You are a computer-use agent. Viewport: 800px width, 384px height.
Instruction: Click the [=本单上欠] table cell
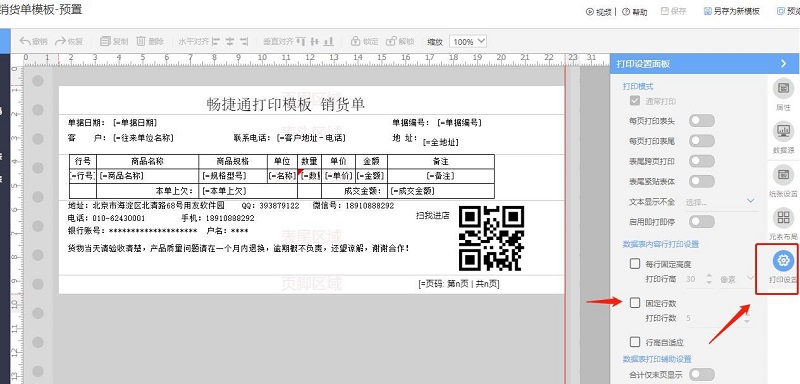(247, 191)
